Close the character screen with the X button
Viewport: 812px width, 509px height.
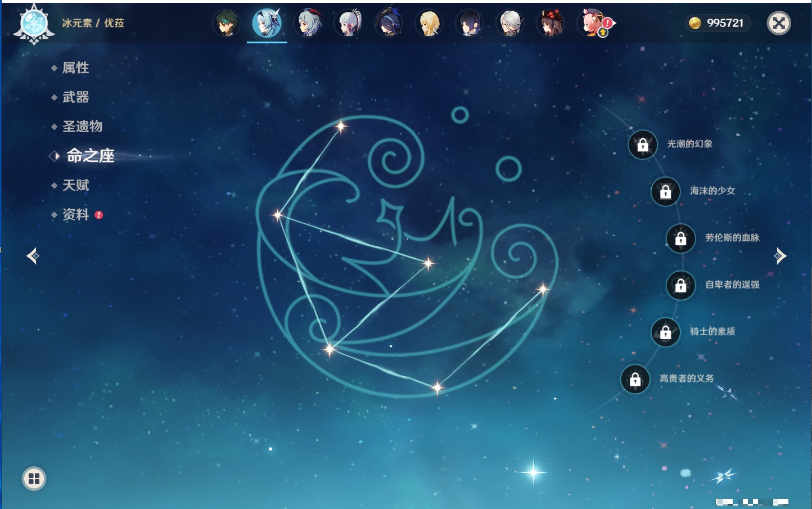click(779, 23)
